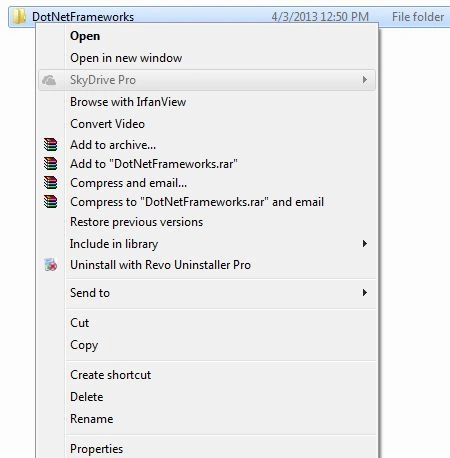This screenshot has width=450, height=458.
Task: Expand the Send to submenu arrow
Action: pyautogui.click(x=364, y=293)
